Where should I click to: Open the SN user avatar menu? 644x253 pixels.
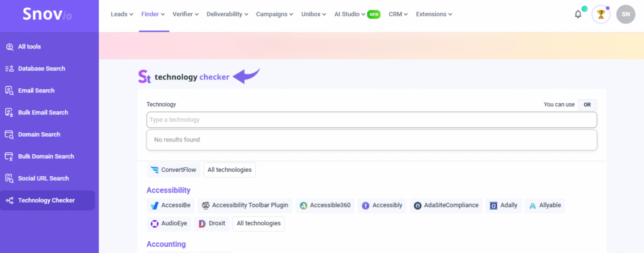point(626,14)
